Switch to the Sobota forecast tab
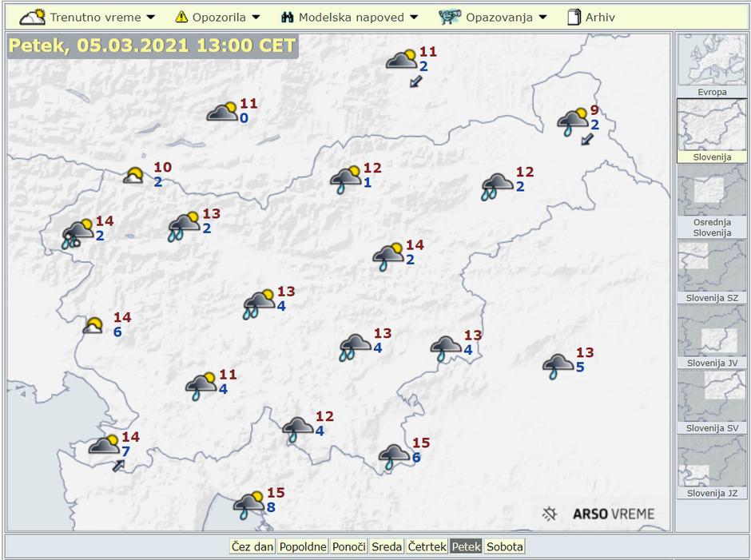 tap(505, 546)
